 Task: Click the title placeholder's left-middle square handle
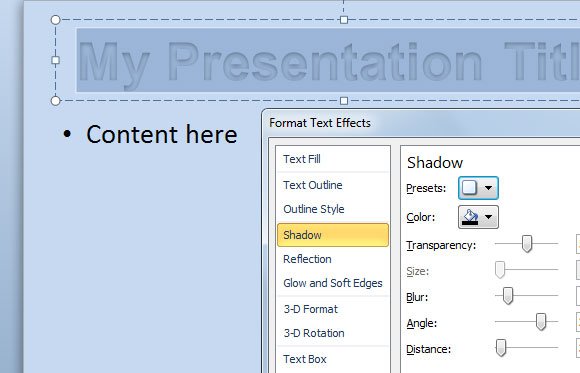tap(55, 60)
